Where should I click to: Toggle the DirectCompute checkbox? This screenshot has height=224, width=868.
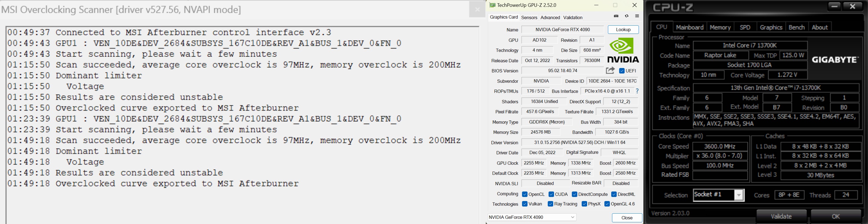[x=574, y=194]
